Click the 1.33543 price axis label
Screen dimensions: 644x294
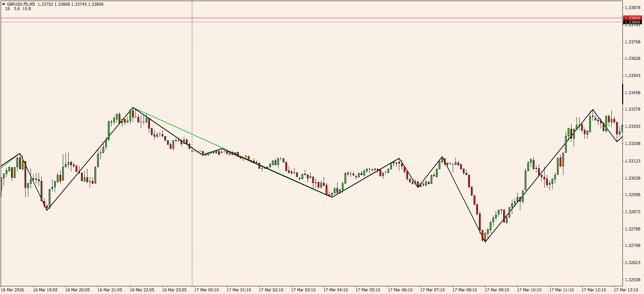pos(632,76)
